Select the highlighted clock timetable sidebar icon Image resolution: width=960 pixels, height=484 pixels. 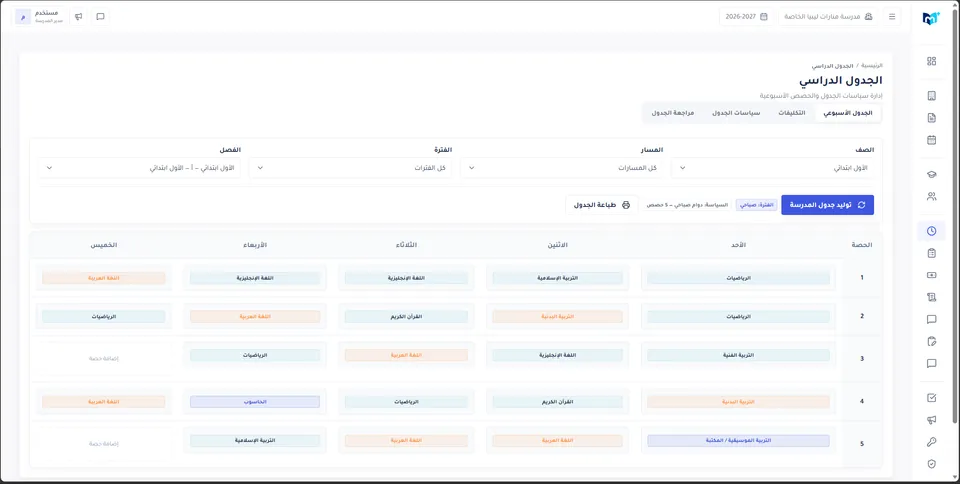click(931, 231)
